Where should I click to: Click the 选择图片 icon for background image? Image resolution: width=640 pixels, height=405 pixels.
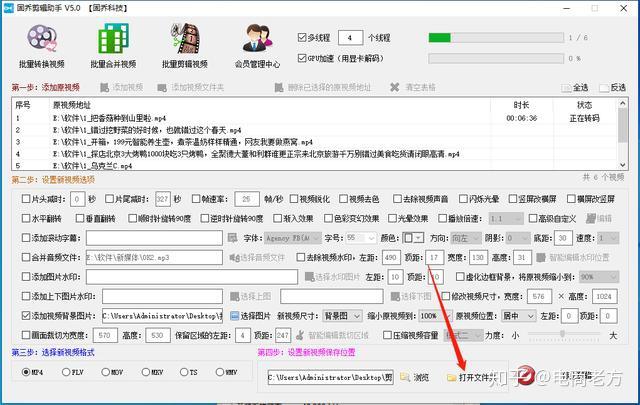pos(234,316)
